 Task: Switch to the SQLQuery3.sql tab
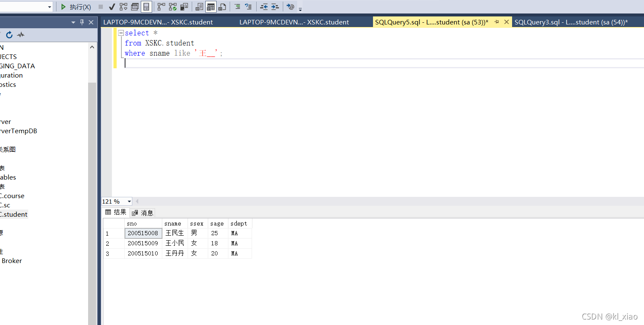coord(571,22)
